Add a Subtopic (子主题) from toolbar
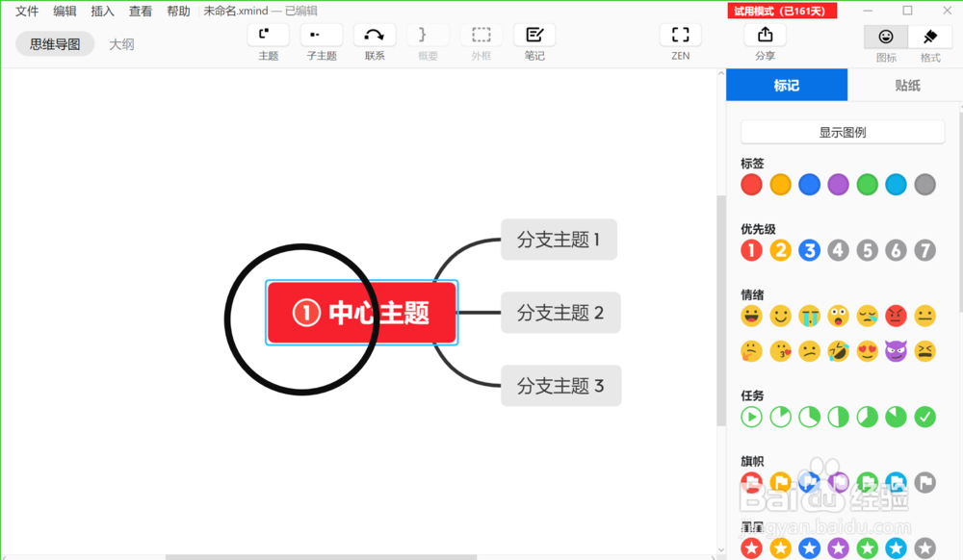This screenshot has width=963, height=560. 322,35
